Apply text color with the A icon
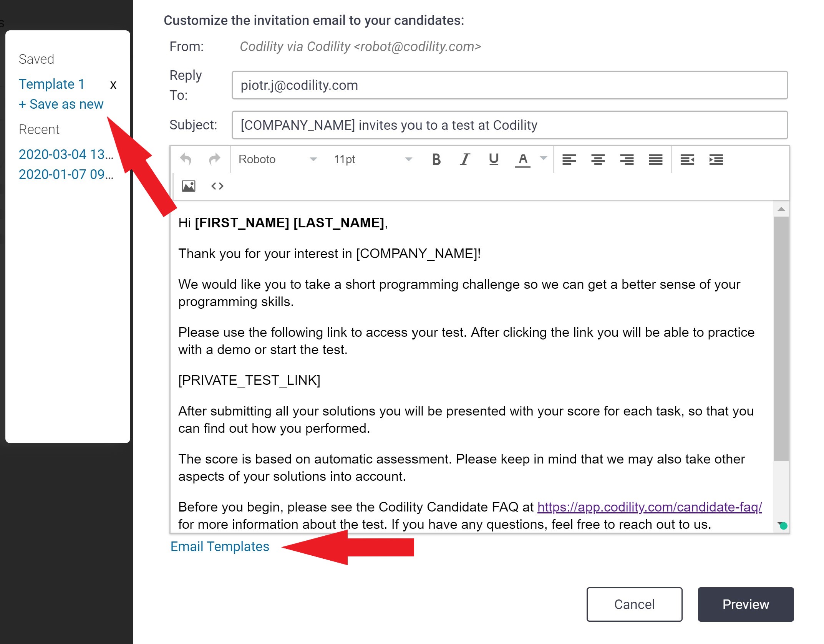The height and width of the screenshot is (644, 824). tap(522, 160)
